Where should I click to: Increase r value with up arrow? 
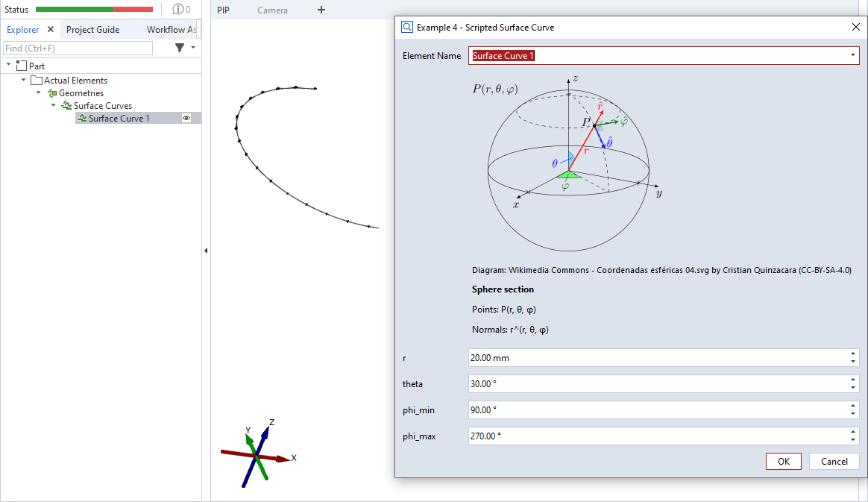[853, 354]
